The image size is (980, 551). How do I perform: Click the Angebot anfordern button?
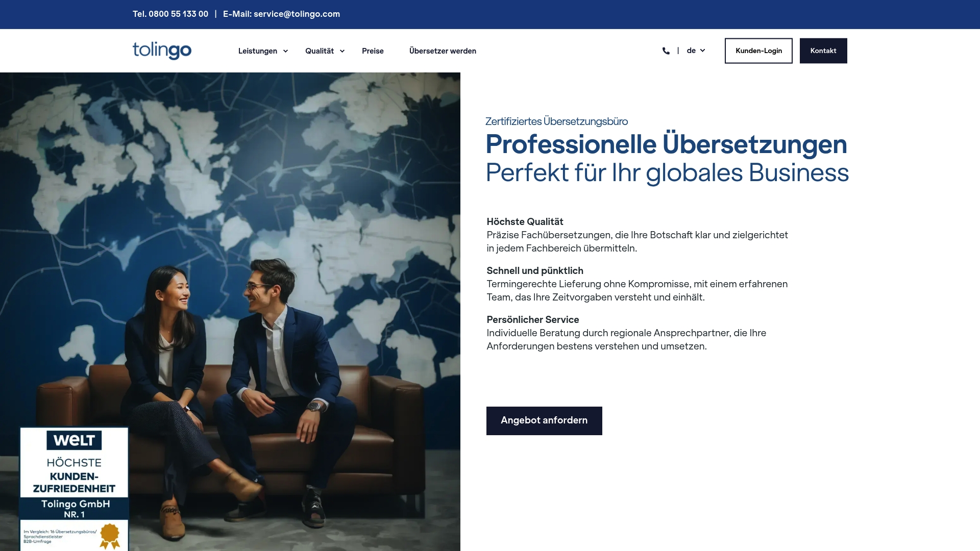pos(544,420)
